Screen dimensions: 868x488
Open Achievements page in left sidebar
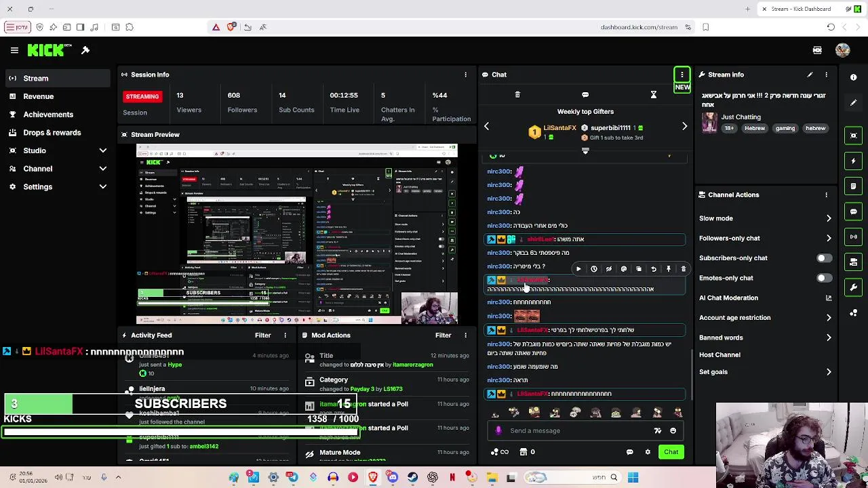[x=57, y=115]
